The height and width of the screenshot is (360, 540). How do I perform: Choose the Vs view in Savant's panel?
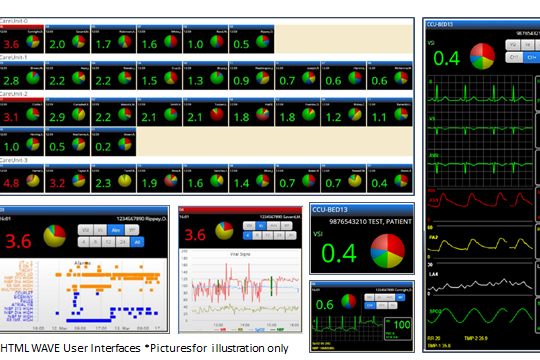click(x=261, y=226)
